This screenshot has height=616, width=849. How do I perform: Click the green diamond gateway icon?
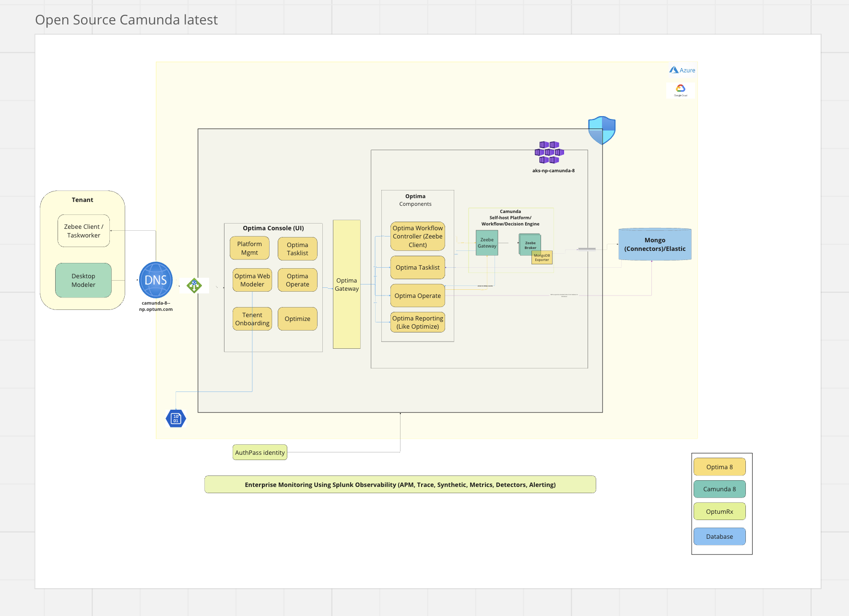pyautogui.click(x=194, y=285)
